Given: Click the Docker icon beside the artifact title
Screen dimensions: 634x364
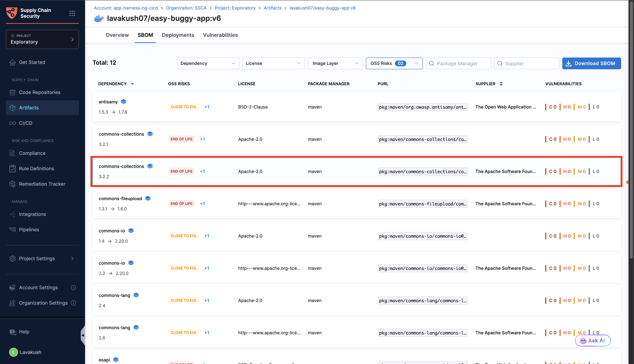Looking at the screenshot, I should pos(99,19).
